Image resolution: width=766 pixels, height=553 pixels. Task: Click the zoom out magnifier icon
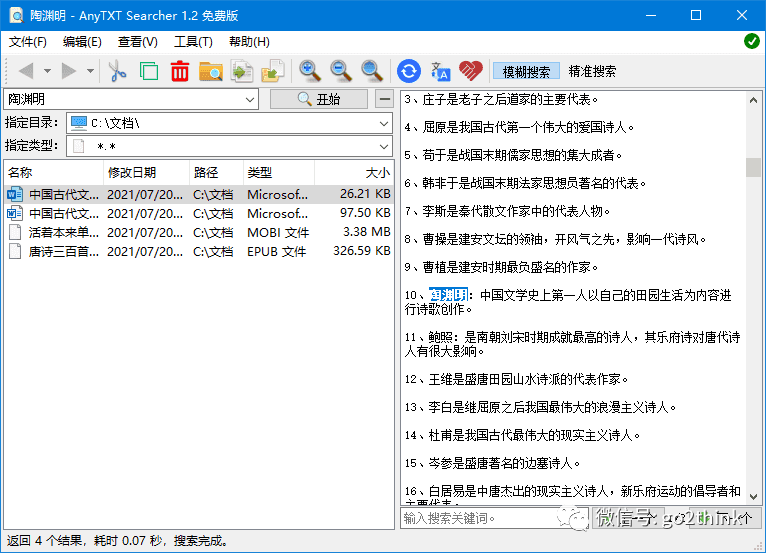(x=340, y=71)
